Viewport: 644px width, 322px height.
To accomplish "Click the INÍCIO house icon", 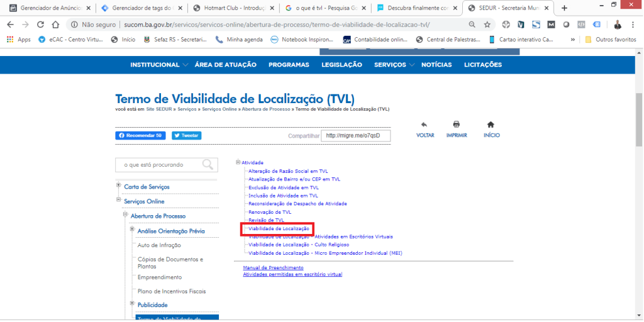I will pyautogui.click(x=491, y=125).
